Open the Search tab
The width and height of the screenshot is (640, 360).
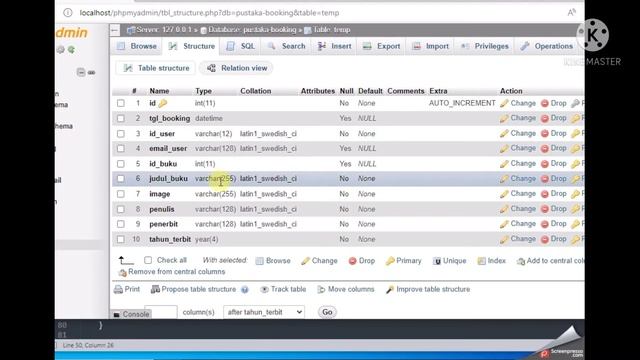click(x=287, y=47)
